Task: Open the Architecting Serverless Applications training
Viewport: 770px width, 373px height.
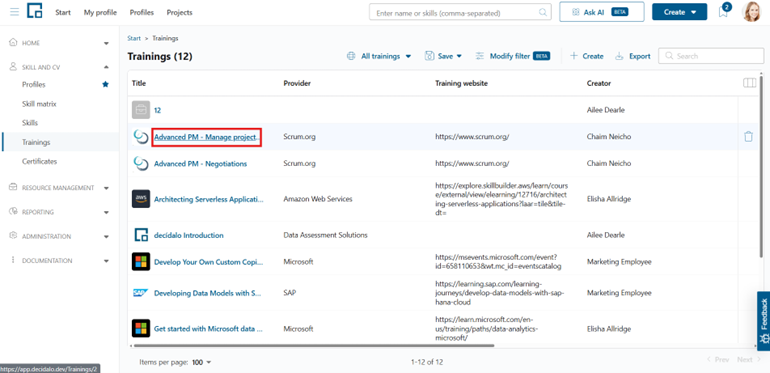Action: coord(209,199)
